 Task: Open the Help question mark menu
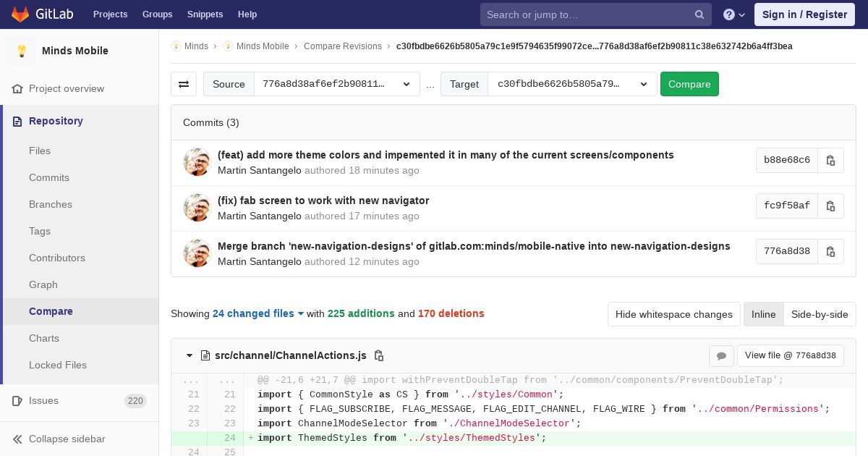pos(733,14)
